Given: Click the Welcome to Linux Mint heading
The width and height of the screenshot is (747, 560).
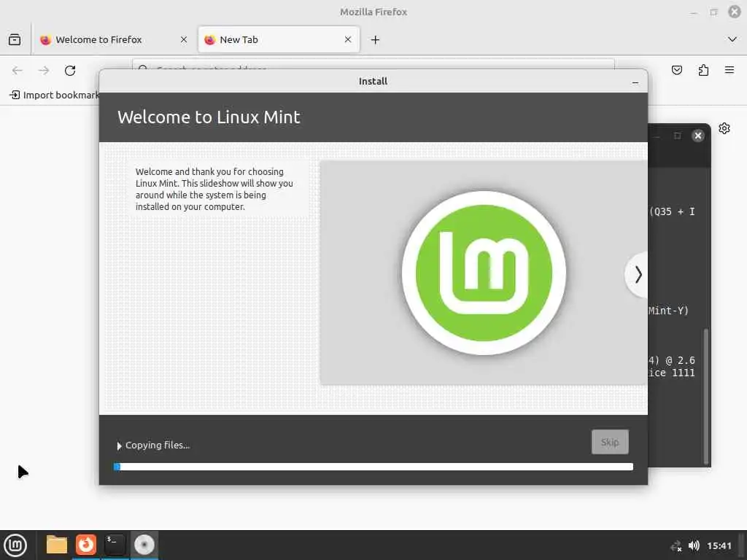Looking at the screenshot, I should tap(209, 117).
